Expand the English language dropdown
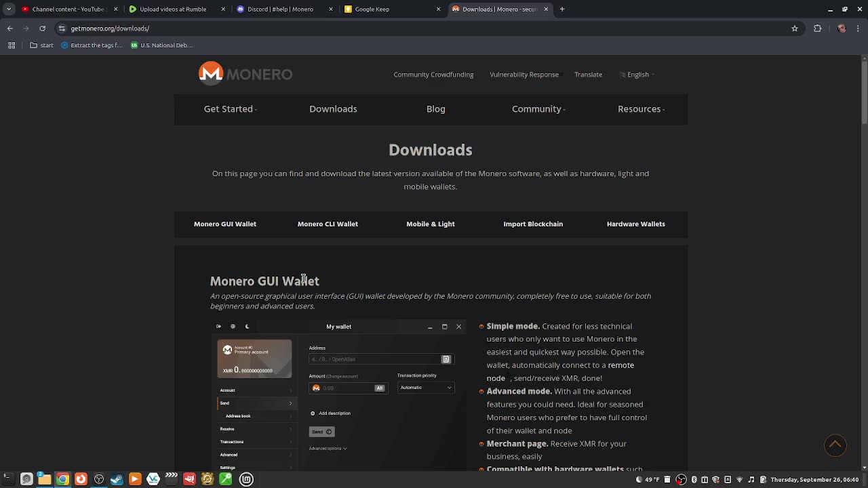 point(637,75)
